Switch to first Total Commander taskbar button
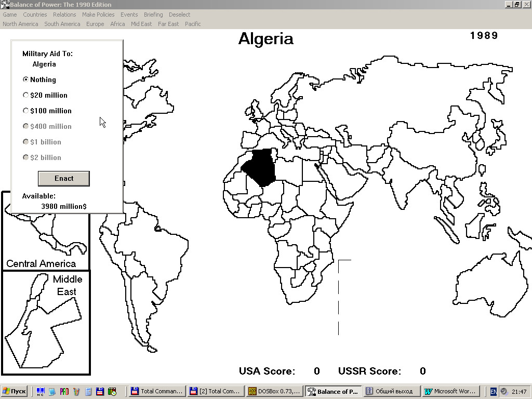This screenshot has width=532, height=399. [157, 391]
